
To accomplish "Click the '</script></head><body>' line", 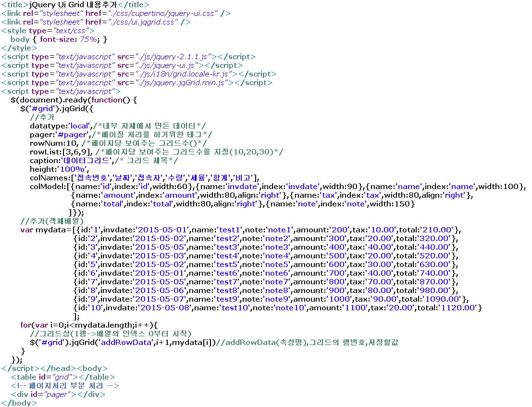I will 55,369.
